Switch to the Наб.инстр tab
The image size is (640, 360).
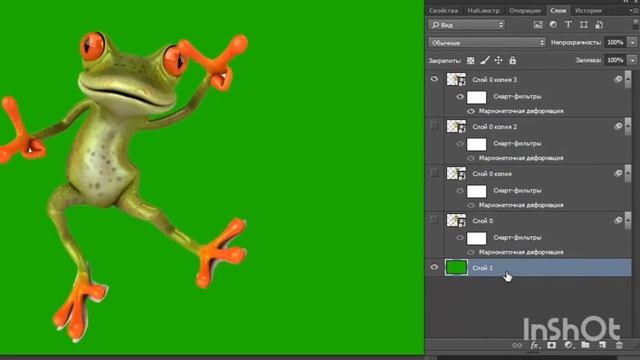tap(483, 10)
